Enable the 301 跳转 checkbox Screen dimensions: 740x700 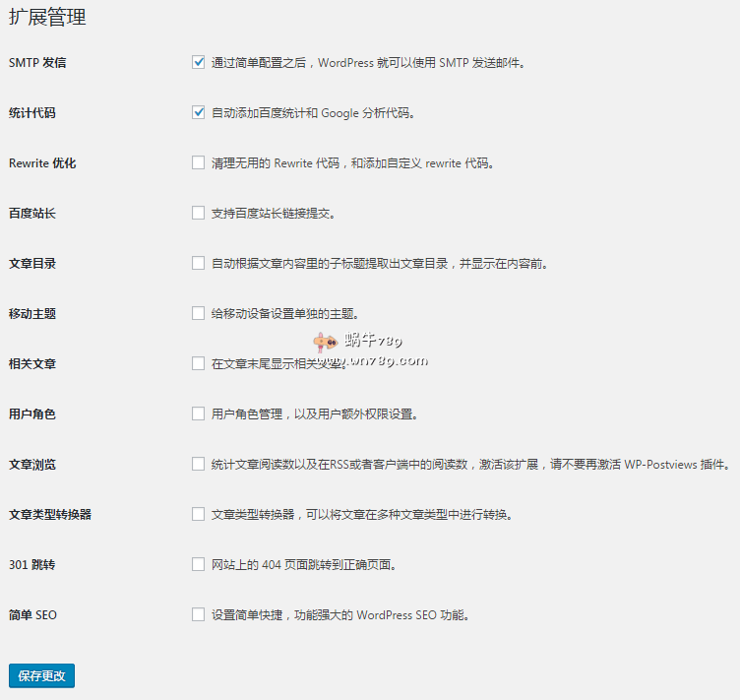[x=199, y=564]
